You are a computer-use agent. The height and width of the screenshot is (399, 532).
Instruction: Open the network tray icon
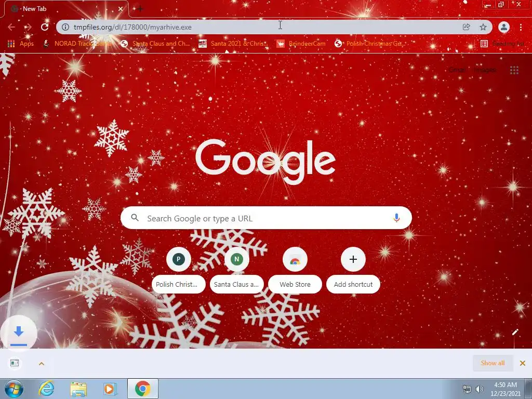tap(467, 389)
